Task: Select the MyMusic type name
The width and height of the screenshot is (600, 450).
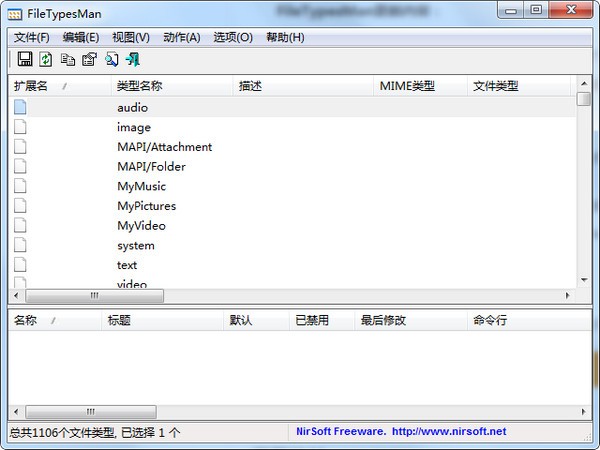Action: 142,186
